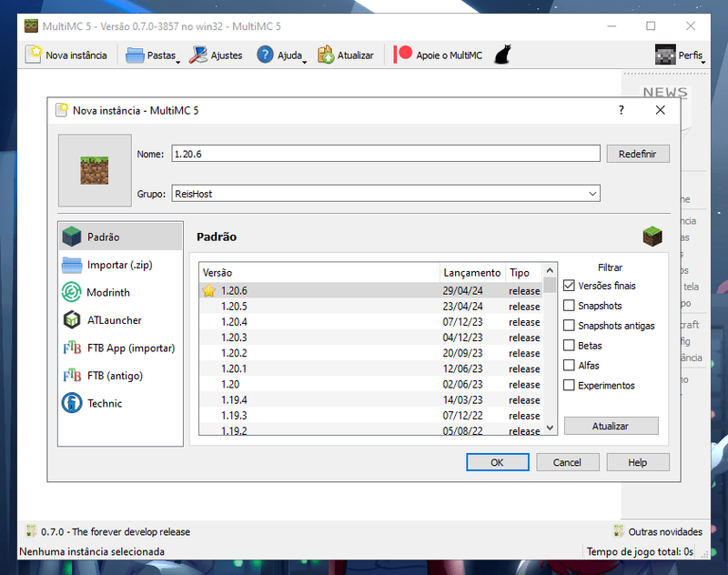This screenshot has height=575, width=728.
Task: Click the Ajuda help icon
Action: [265, 55]
